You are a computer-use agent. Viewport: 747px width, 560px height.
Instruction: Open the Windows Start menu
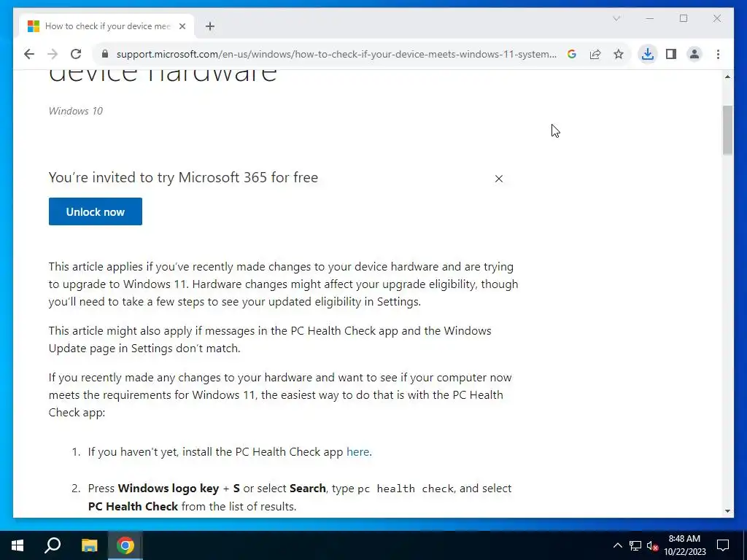(x=18, y=545)
